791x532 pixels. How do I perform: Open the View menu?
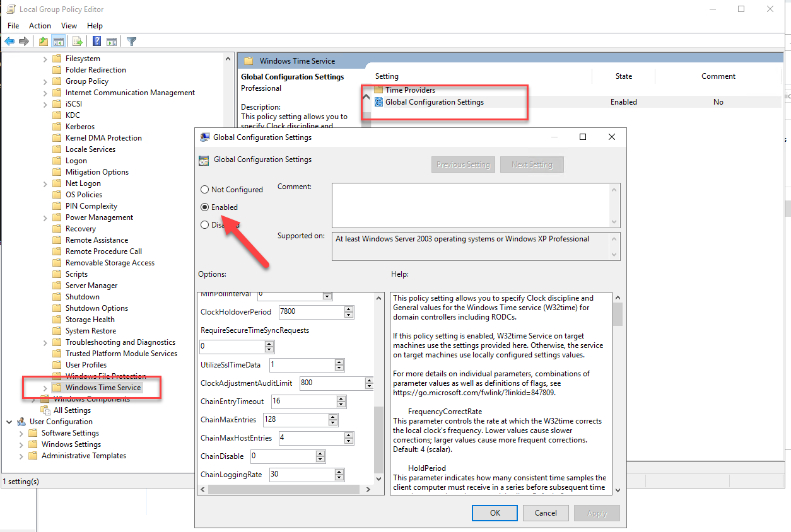(x=69, y=26)
